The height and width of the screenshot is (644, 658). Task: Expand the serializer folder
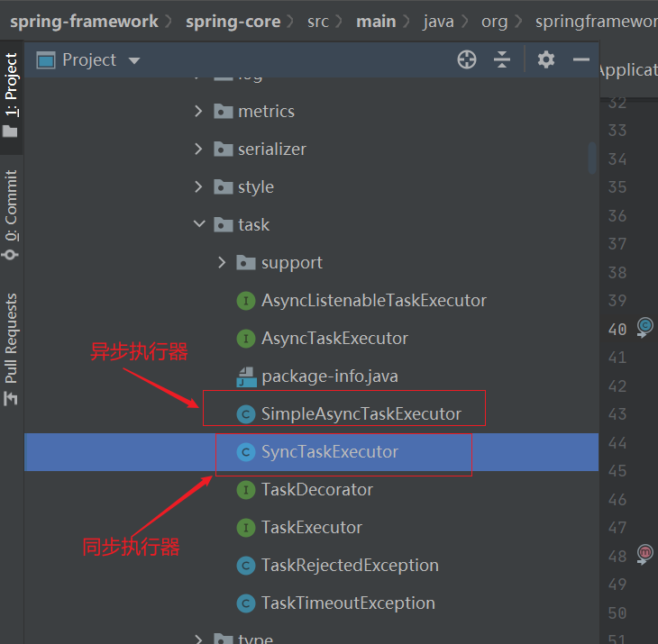point(198,150)
